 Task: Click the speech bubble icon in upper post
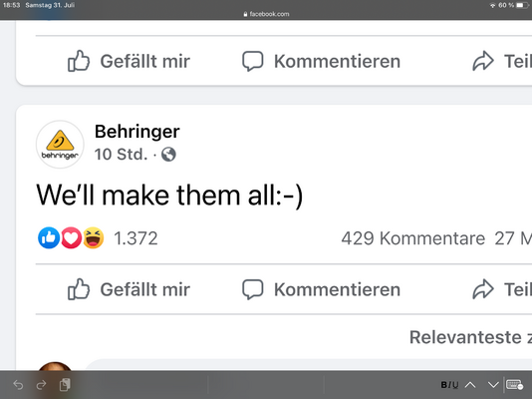pos(252,61)
